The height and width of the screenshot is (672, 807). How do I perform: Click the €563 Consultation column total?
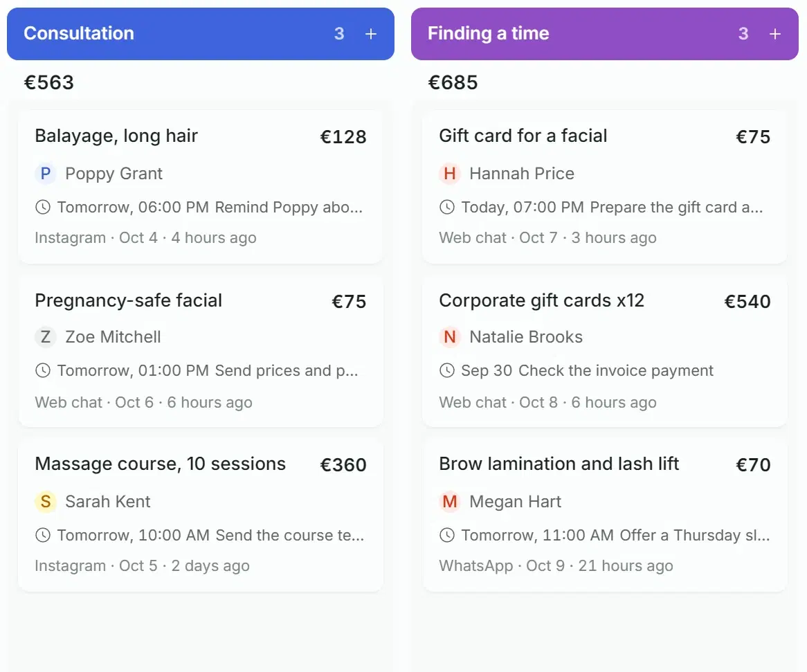click(x=49, y=82)
